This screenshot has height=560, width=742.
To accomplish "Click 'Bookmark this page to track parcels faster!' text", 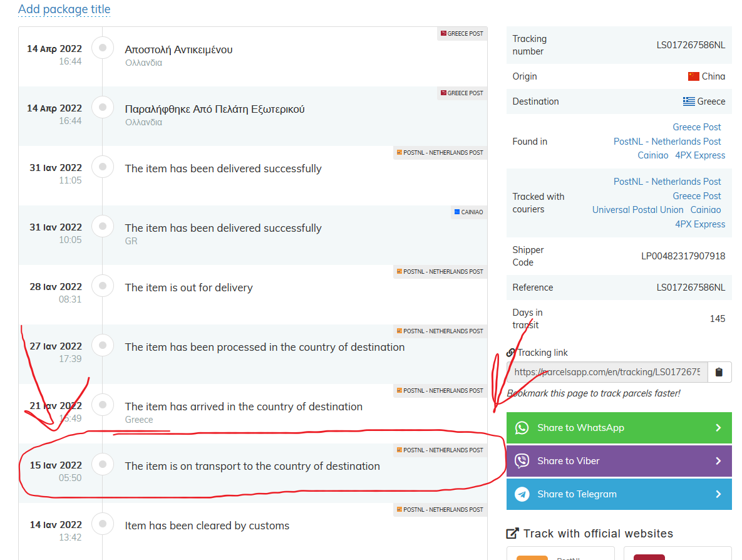I will 594,393.
